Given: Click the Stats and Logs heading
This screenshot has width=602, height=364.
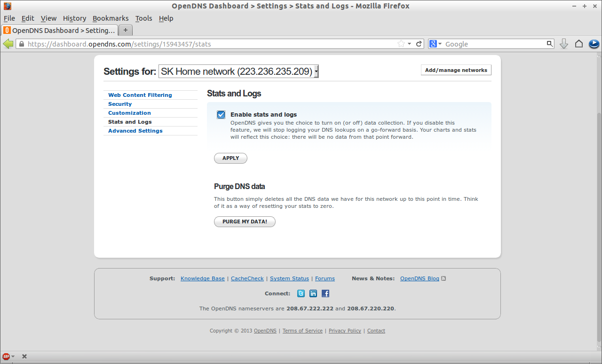Looking at the screenshot, I should 234,94.
